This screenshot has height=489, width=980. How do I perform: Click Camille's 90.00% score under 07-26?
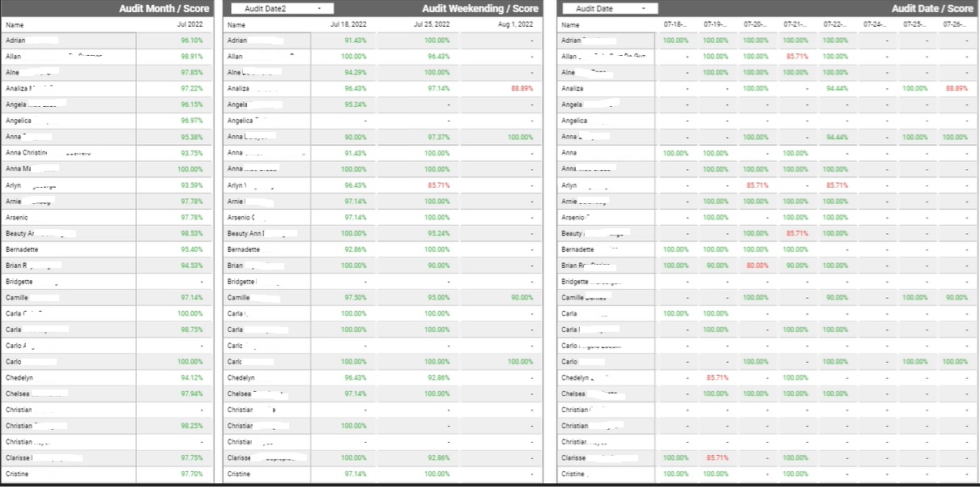[956, 298]
